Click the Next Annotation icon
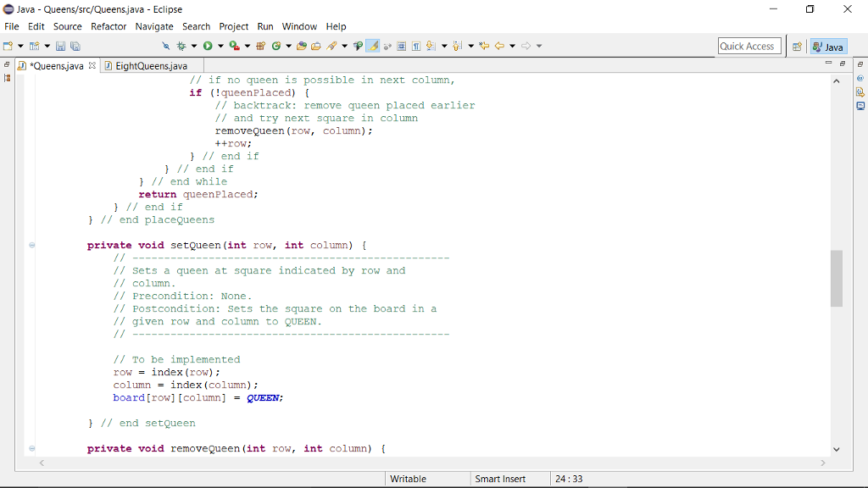 coord(431,46)
